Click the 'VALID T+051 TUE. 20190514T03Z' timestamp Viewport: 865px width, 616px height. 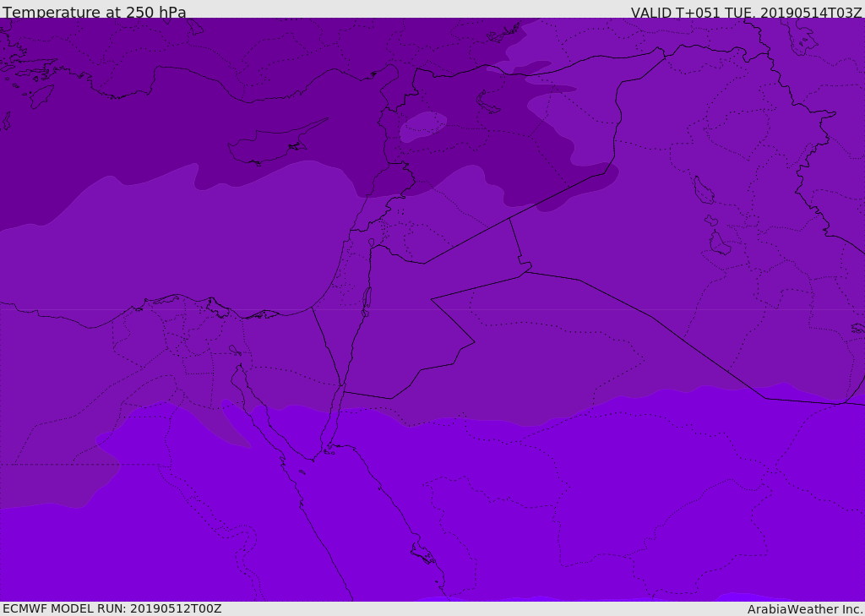coord(747,12)
